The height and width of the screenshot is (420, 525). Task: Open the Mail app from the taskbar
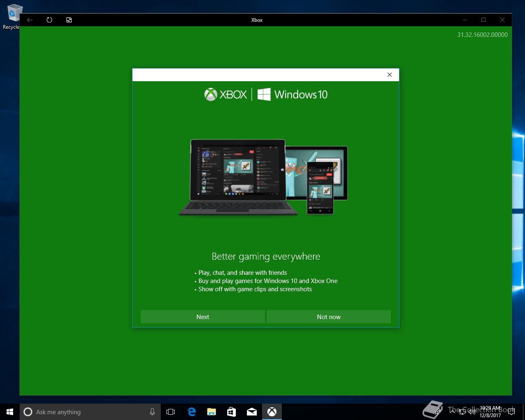(x=251, y=412)
